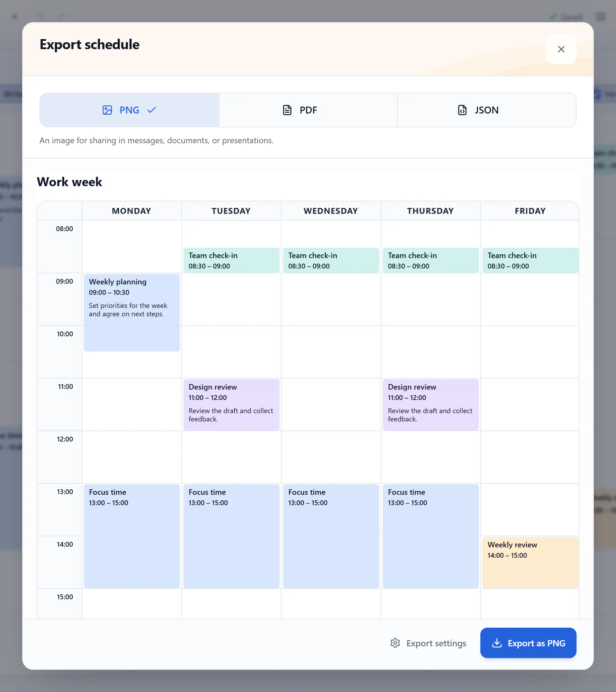This screenshot has width=616, height=692.
Task: Click the Work week heading
Action: pyautogui.click(x=70, y=182)
